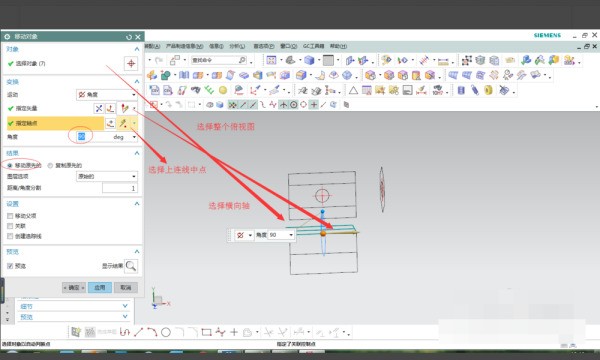This screenshot has height=360, width=600.
Task: Open the Preferences (首选项) menu
Action: (x=264, y=46)
